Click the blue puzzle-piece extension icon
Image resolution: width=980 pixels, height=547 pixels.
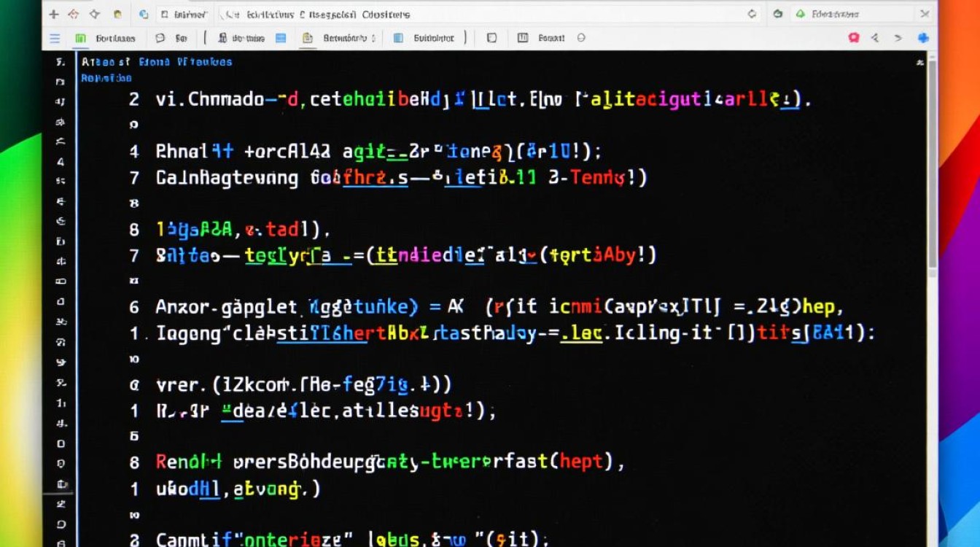tap(923, 38)
